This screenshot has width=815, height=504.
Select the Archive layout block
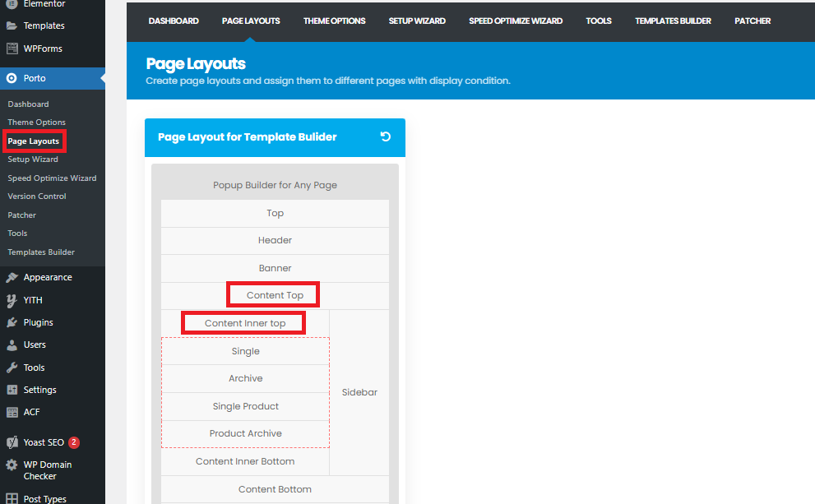pyautogui.click(x=245, y=378)
